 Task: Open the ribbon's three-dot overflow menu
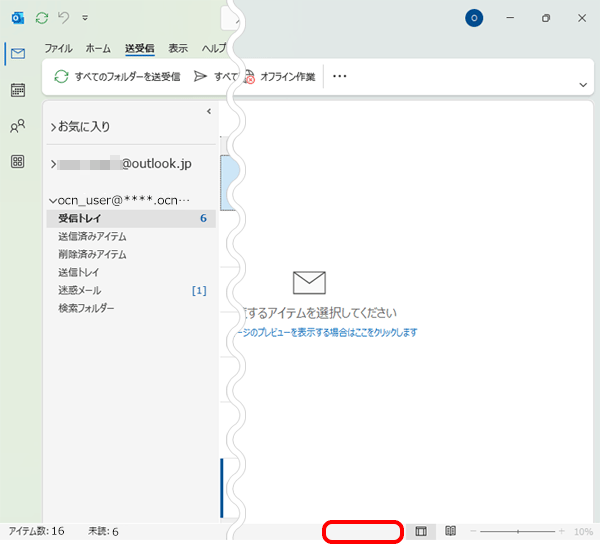coord(339,76)
